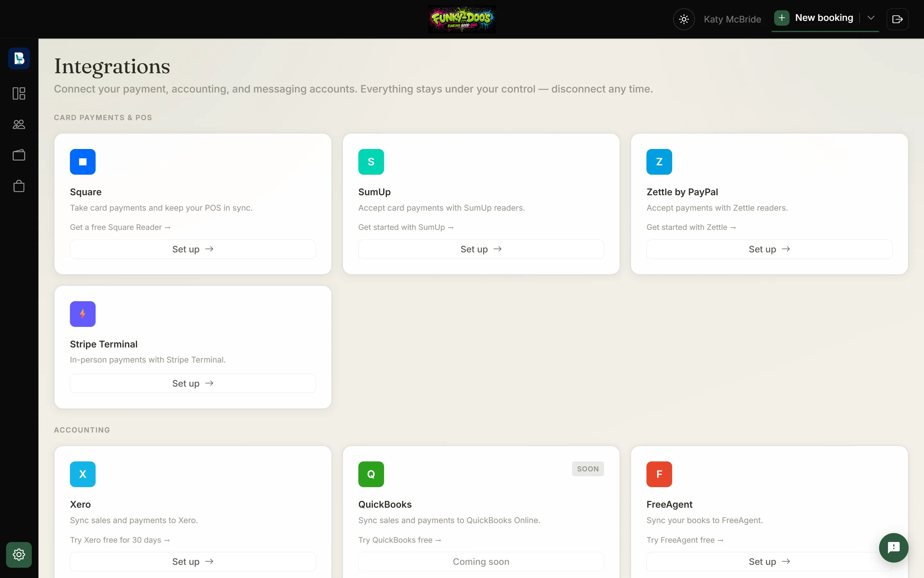Click the FreeAgent red F icon
The height and width of the screenshot is (578, 924).
tap(659, 474)
